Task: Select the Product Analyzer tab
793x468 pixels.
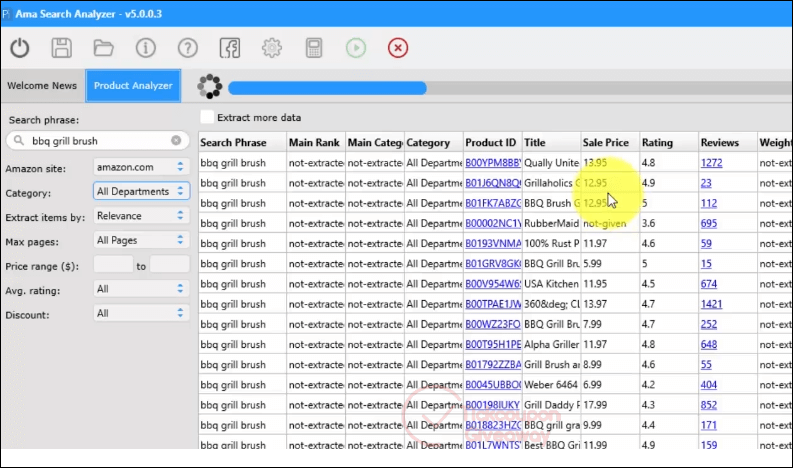Action: tap(133, 86)
